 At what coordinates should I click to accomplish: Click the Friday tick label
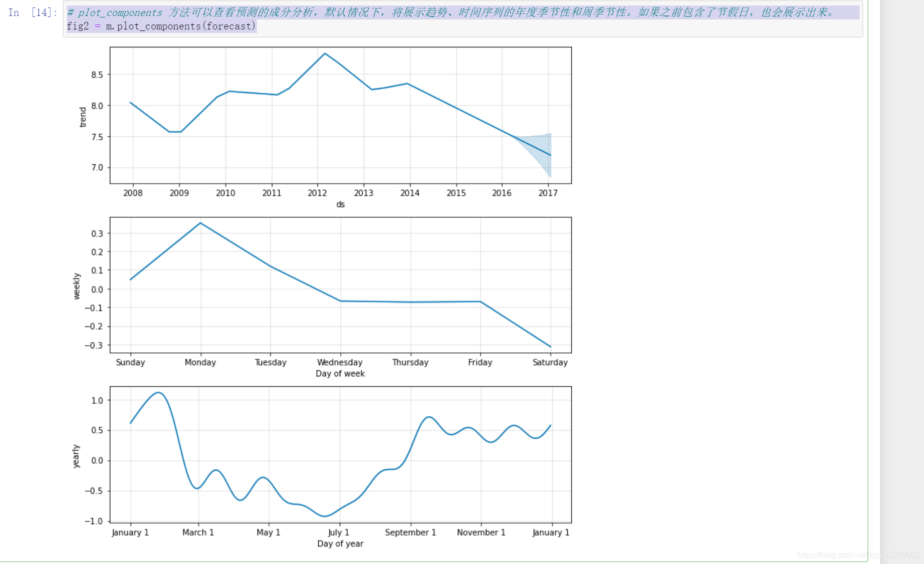point(480,362)
